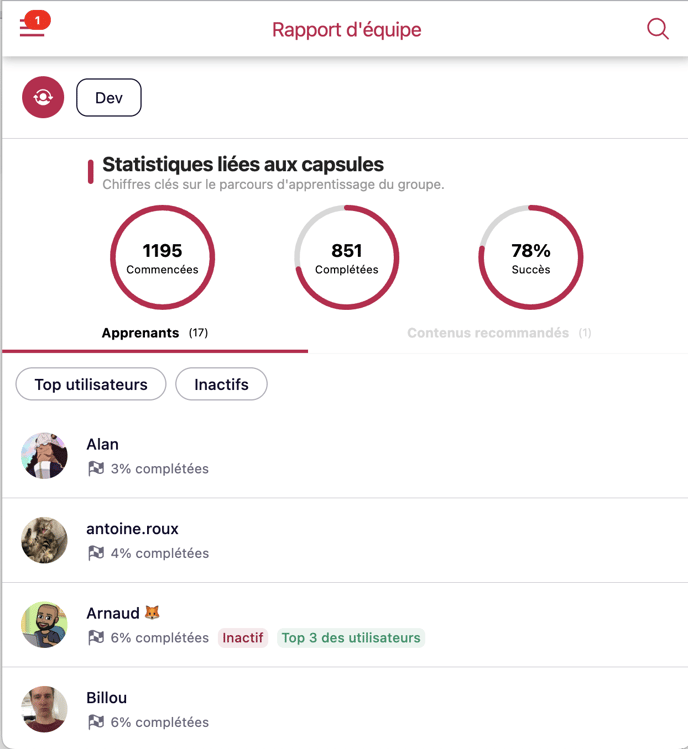Click the 851 Complétées progress ring

pos(347,257)
